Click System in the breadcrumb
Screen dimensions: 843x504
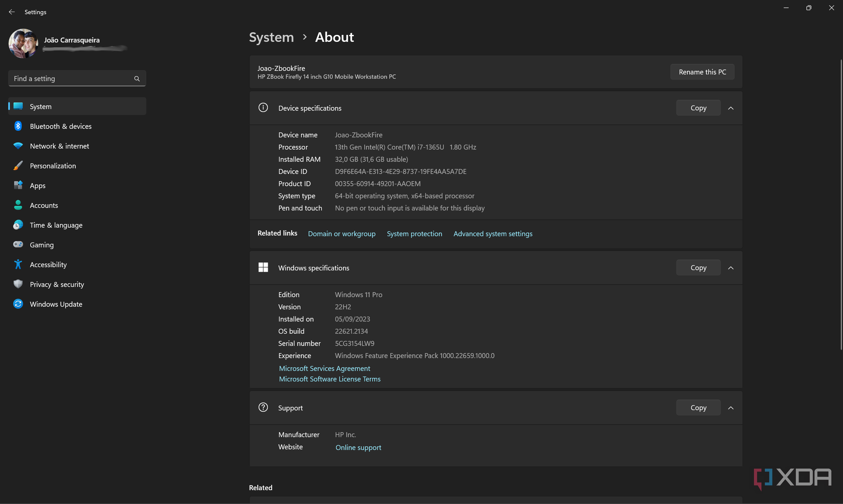click(271, 37)
